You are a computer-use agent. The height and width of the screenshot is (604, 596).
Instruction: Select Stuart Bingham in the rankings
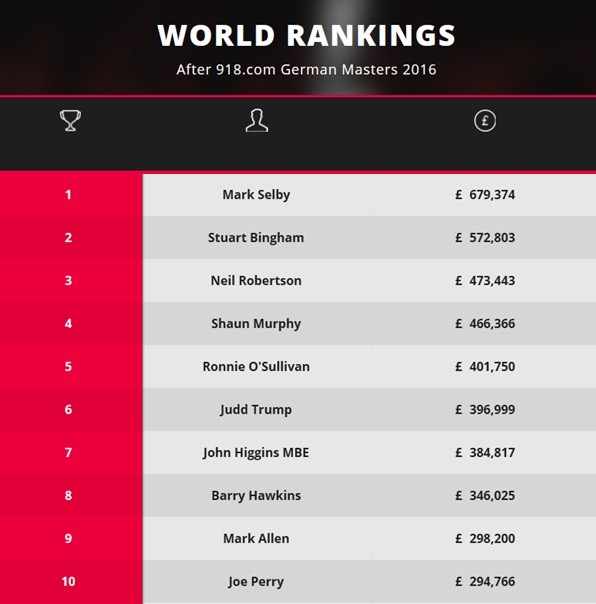256,238
